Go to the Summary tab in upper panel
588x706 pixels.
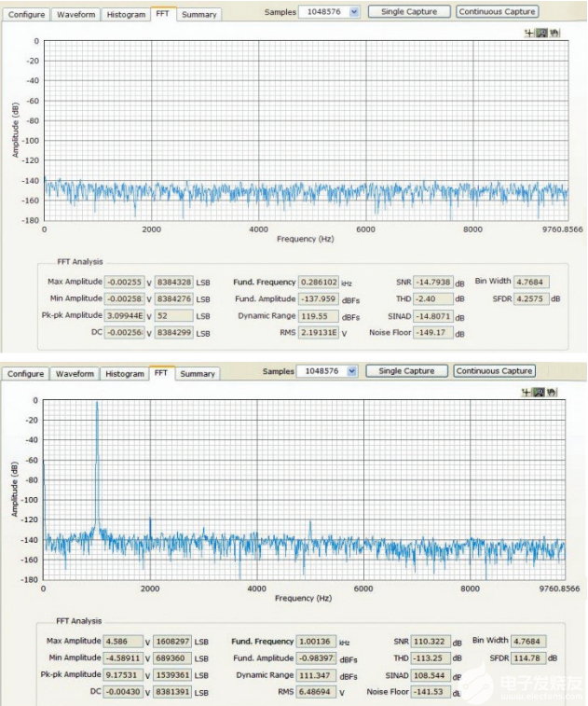coord(198,15)
